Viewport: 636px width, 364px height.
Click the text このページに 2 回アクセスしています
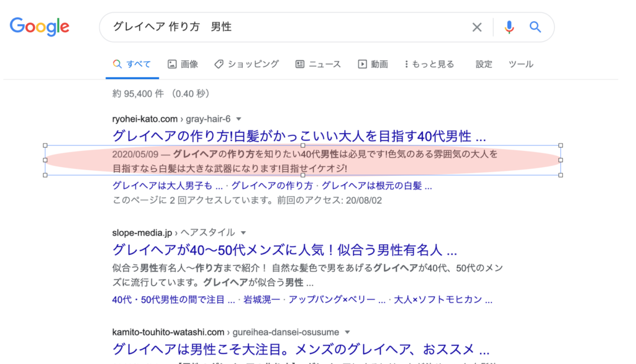click(x=247, y=201)
